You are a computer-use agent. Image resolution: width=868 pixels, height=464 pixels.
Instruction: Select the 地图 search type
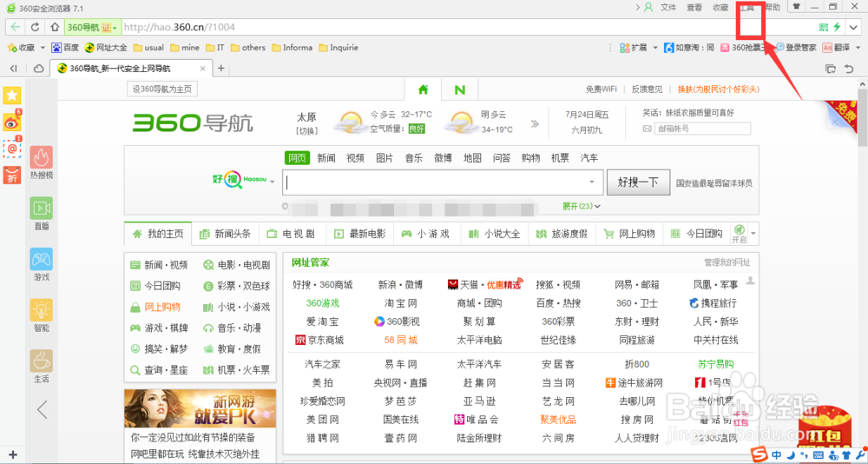coord(473,158)
